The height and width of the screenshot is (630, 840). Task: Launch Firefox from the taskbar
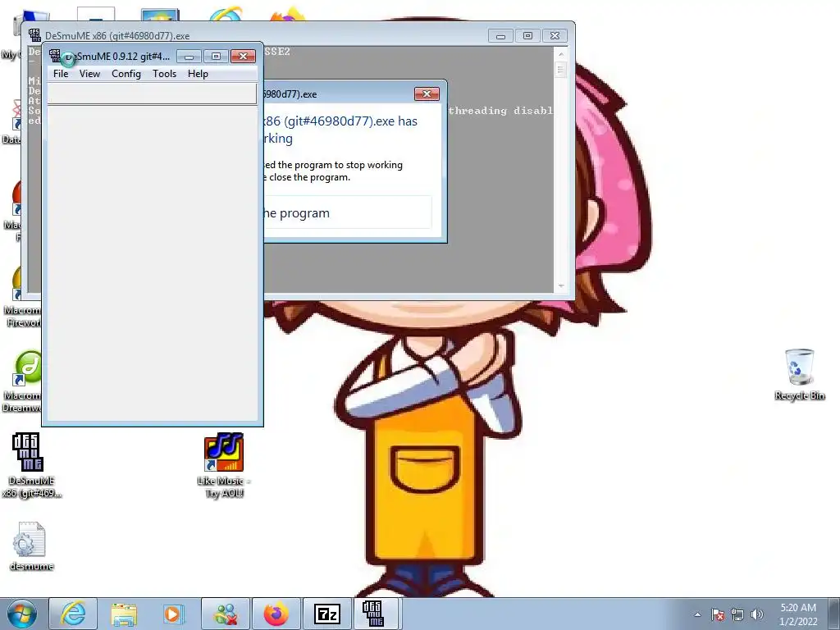[x=276, y=614]
